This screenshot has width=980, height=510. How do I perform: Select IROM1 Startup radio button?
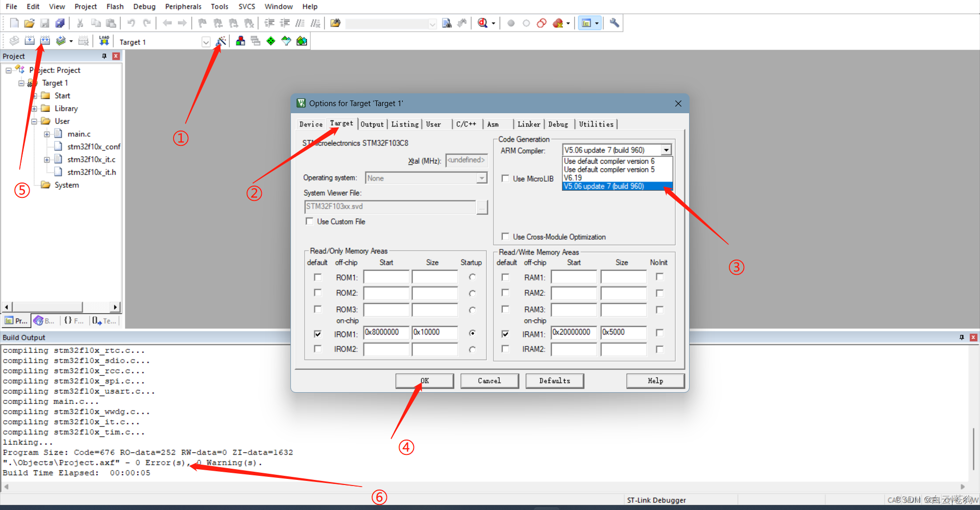point(473,333)
